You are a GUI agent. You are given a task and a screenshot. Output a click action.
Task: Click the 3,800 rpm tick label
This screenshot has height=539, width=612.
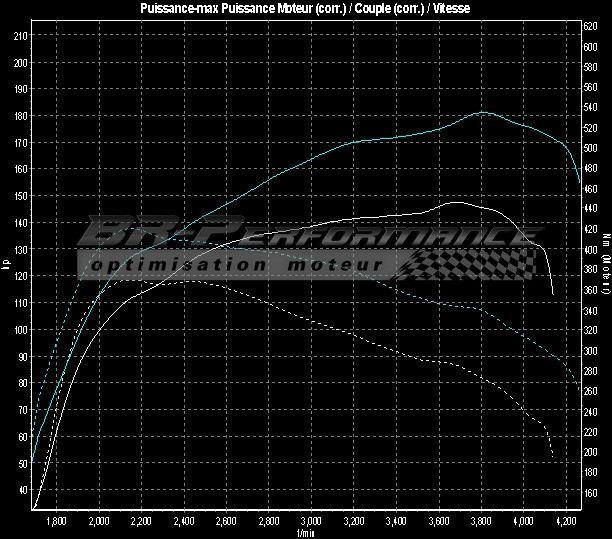482,520
